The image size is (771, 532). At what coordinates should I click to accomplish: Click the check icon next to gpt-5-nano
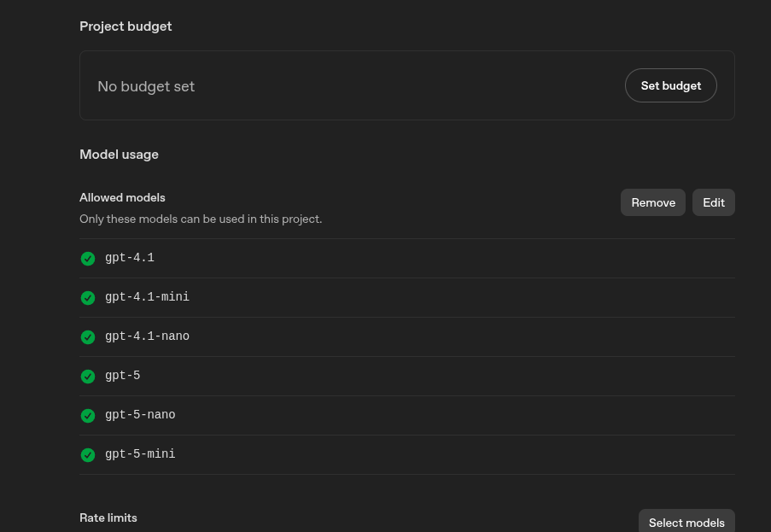(x=88, y=415)
